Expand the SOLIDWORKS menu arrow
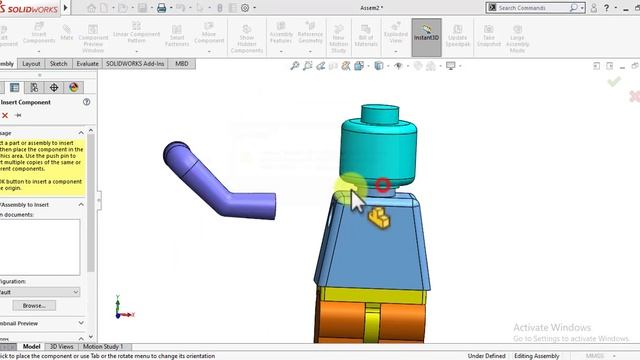The width and height of the screenshot is (640, 360). [x=65, y=8]
